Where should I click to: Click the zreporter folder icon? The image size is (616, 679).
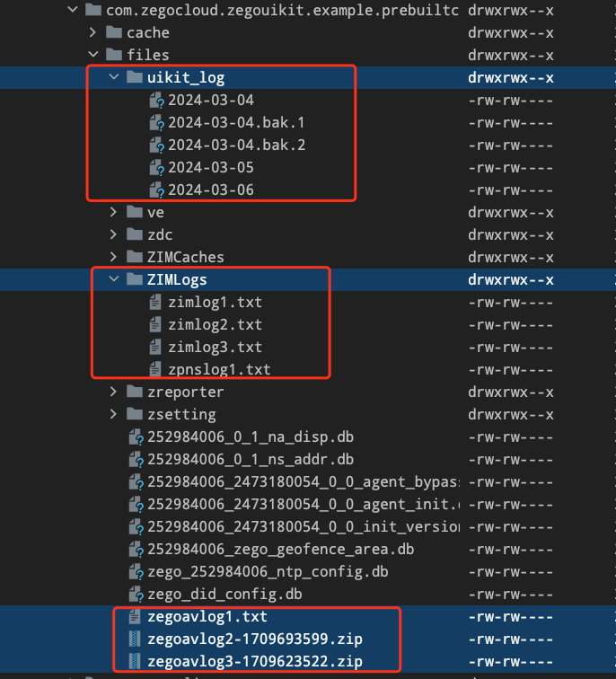click(135, 392)
